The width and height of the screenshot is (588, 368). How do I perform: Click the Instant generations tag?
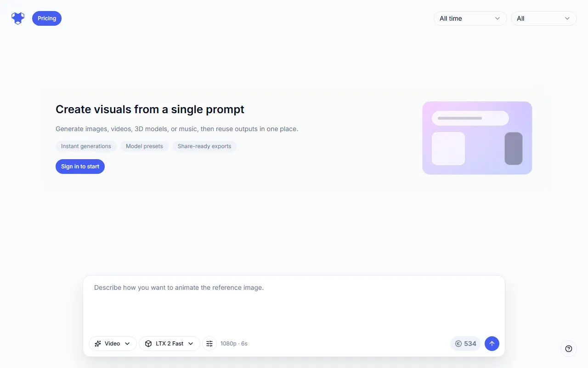(x=86, y=146)
